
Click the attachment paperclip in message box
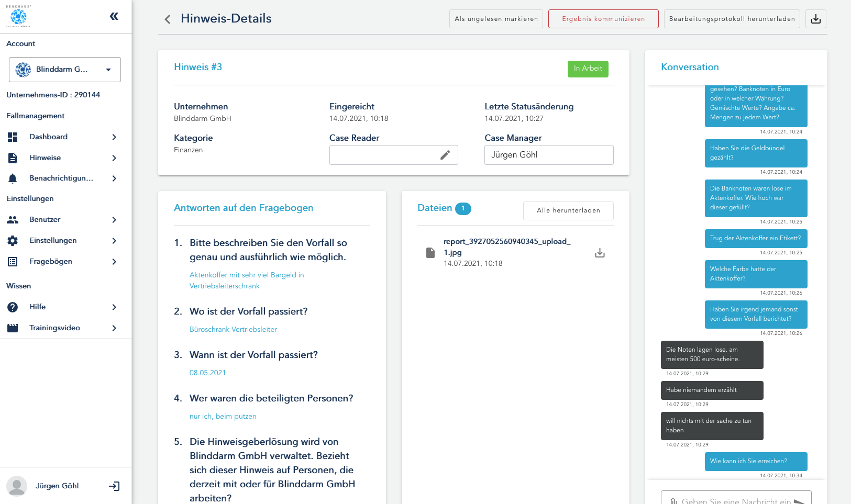(673, 501)
